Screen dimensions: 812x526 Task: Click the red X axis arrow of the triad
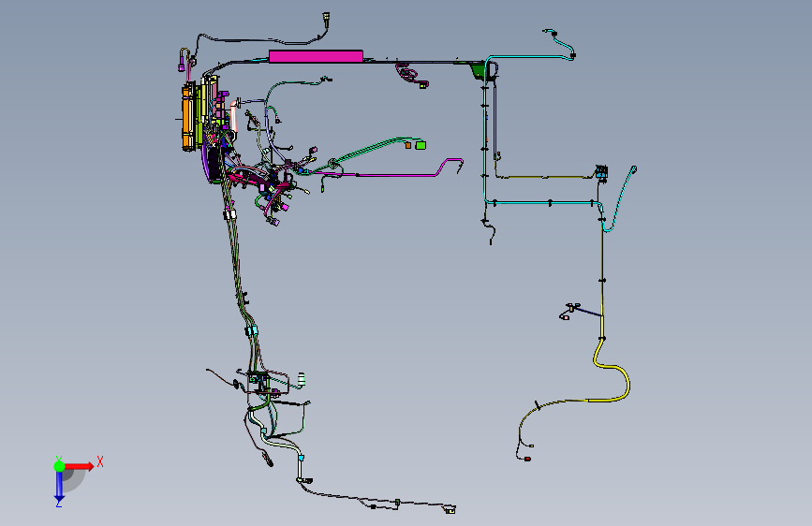(80, 466)
